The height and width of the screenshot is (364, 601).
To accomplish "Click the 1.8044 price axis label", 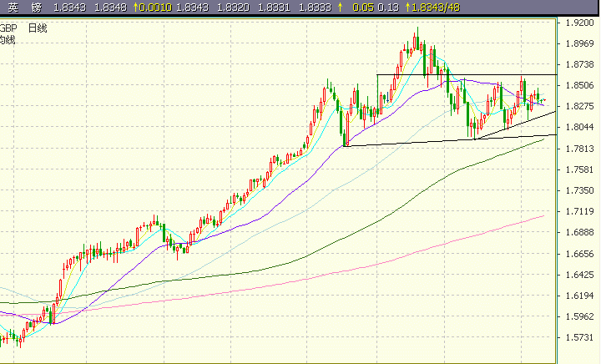I will click(x=580, y=127).
